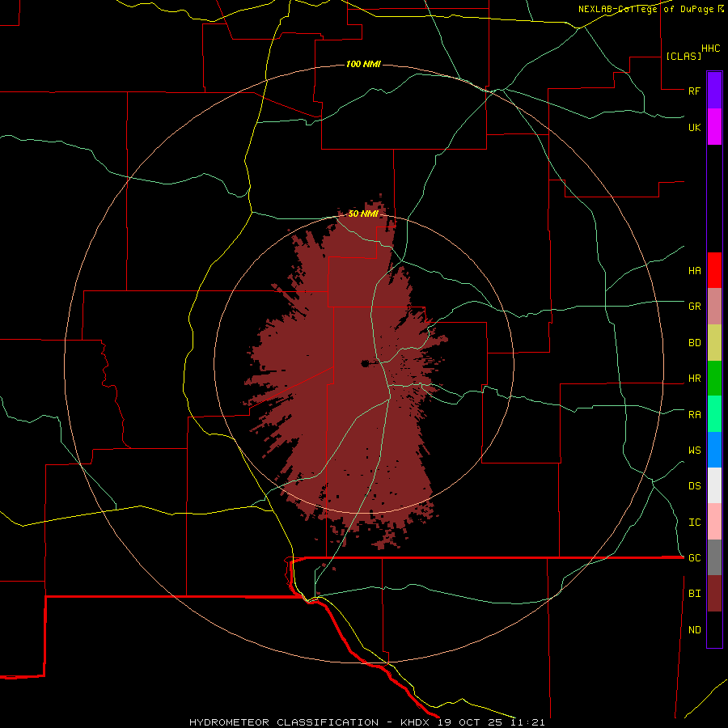Click the ND black legend color swatch
The height and width of the screenshot is (728, 728).
pos(714,629)
